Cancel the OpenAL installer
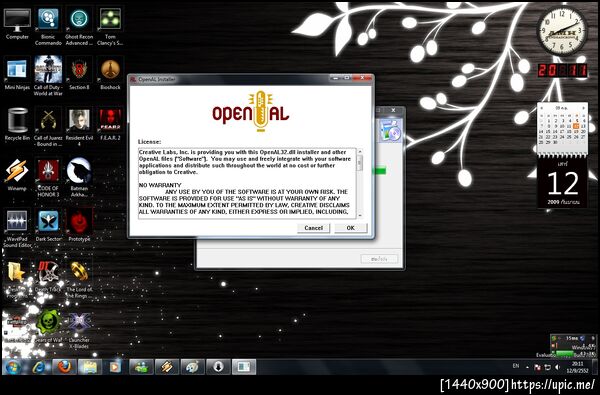600x395 pixels. (x=313, y=228)
